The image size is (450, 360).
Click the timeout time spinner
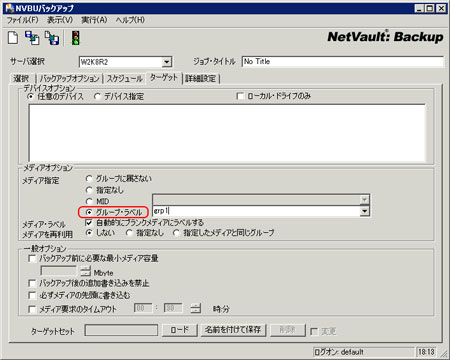196,308
